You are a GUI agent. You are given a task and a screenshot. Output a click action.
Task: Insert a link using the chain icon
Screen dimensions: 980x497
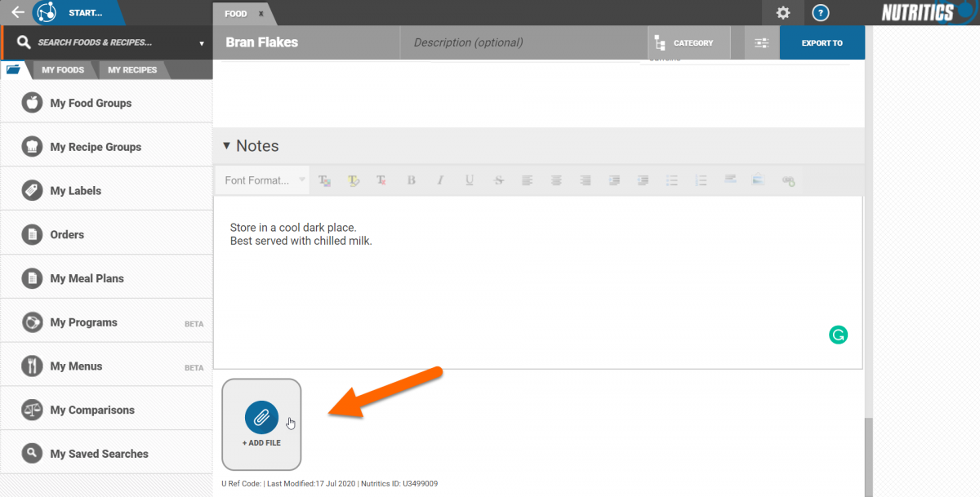click(x=788, y=180)
